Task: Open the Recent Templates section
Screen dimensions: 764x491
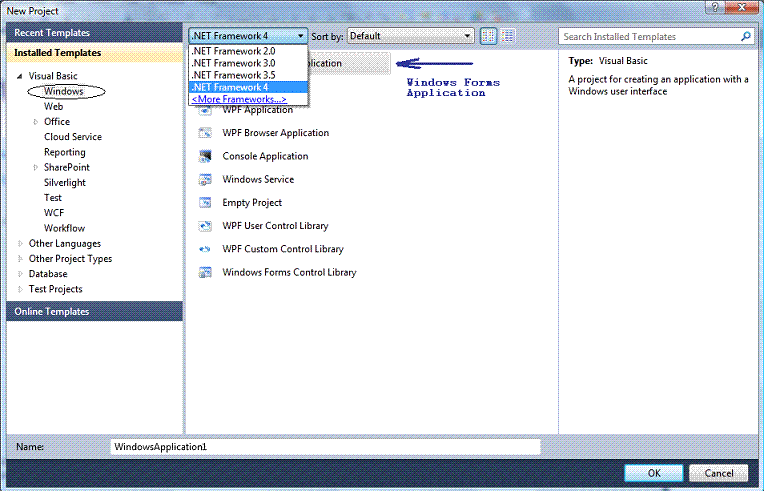Action: click(95, 33)
